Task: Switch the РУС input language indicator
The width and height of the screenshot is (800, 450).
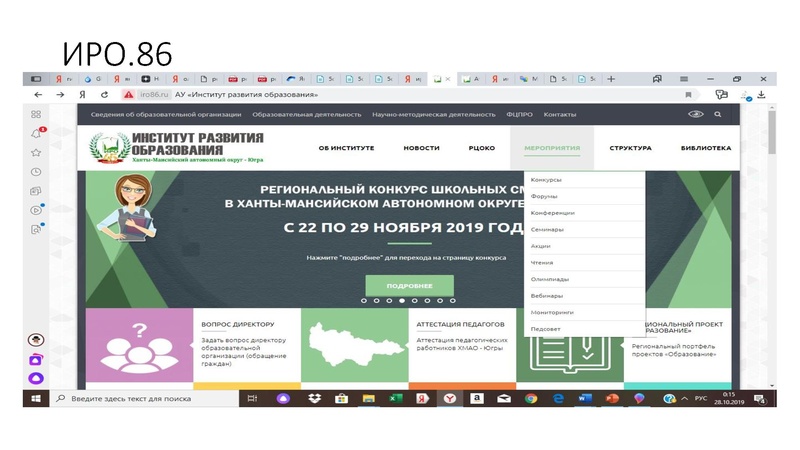Action: 701,398
